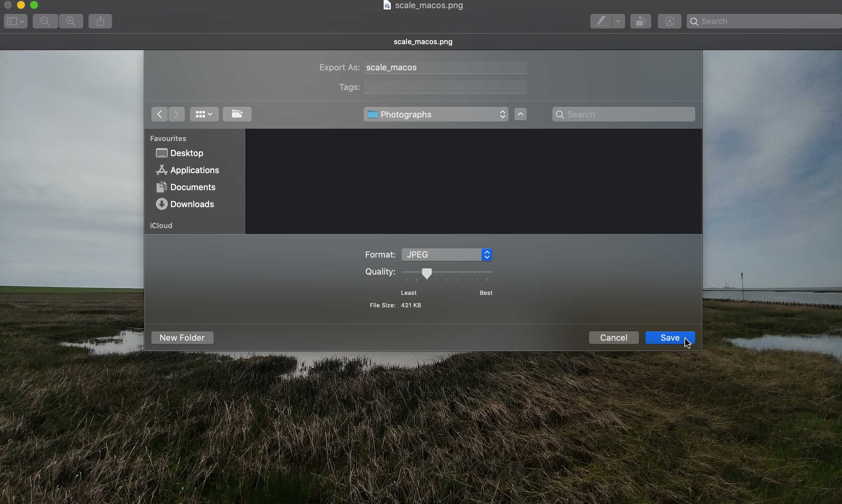Click the Cancel button
The image size is (842, 504).
click(x=613, y=337)
